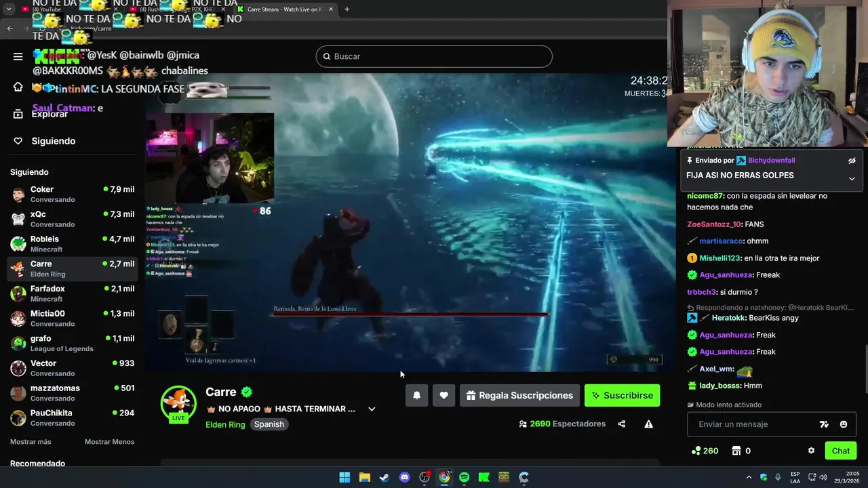Open the shop store icon
Viewport: 868px width, 488px height.
tap(736, 451)
